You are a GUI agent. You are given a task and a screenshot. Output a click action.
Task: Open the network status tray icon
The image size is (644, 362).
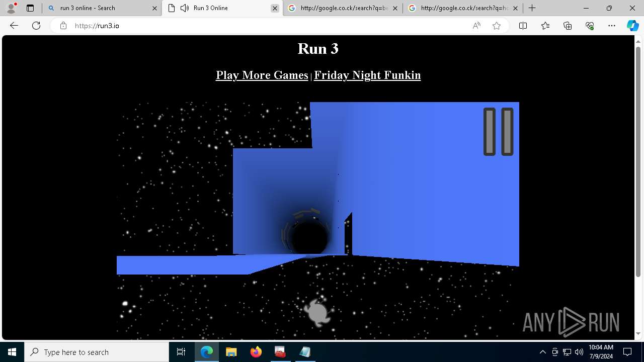pyautogui.click(x=567, y=352)
